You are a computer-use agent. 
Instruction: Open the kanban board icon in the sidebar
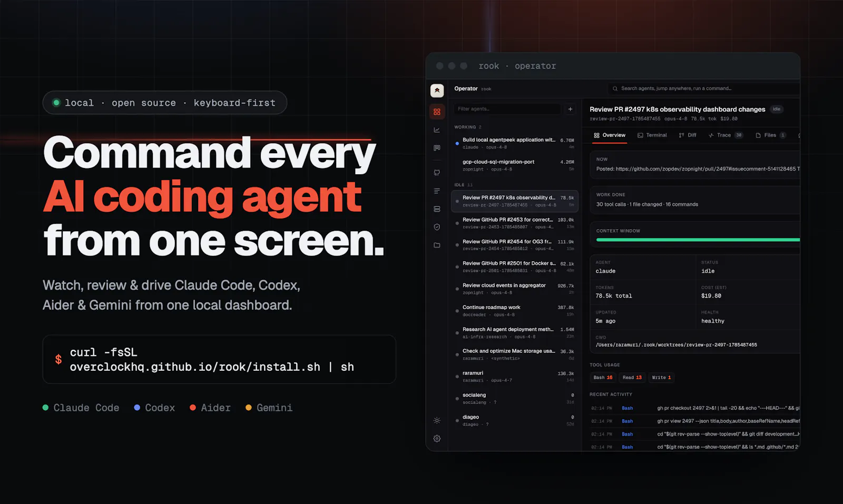[437, 148]
